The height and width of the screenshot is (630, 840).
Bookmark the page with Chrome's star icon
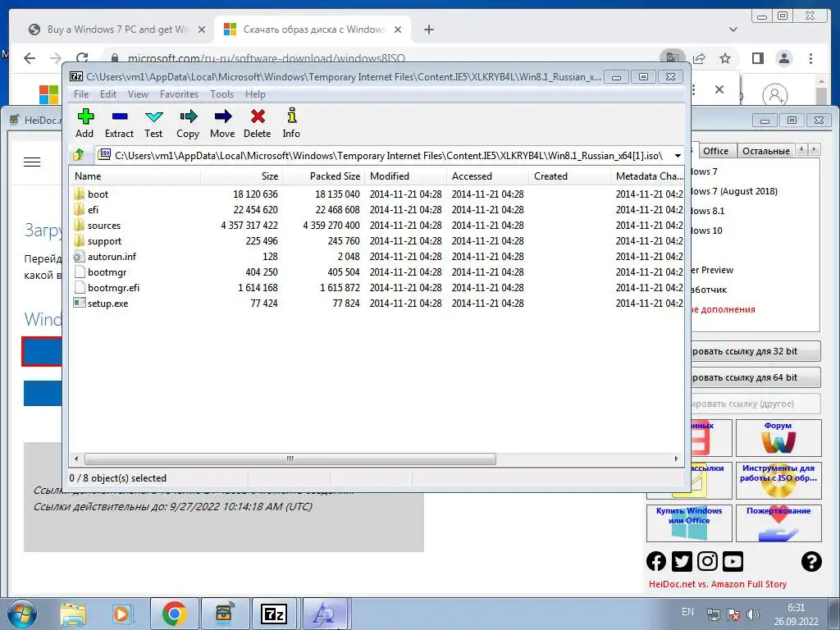725,58
